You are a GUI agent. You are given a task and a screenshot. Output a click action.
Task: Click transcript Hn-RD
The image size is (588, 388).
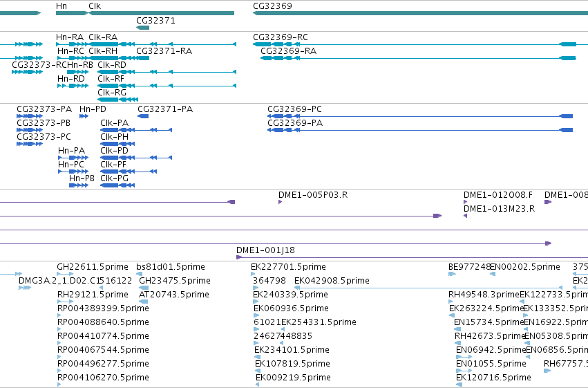71,79
